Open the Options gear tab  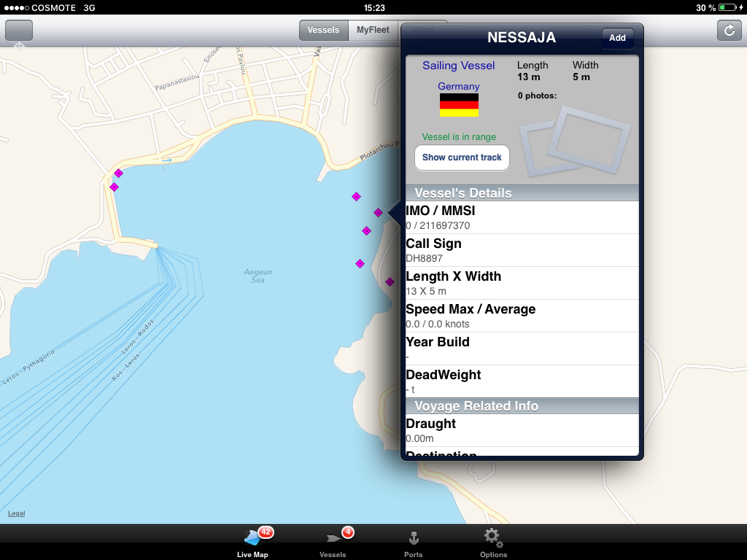click(493, 543)
